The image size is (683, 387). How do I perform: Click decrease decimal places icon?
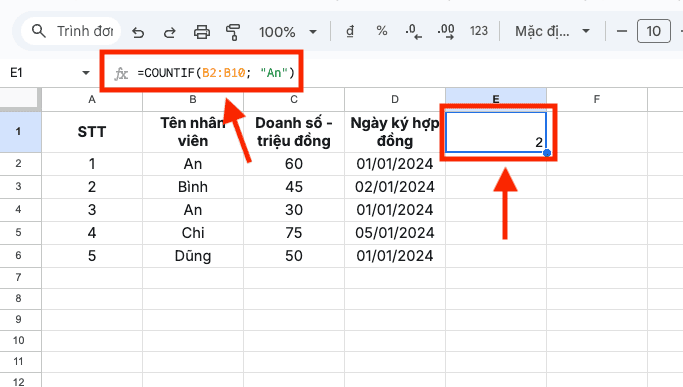[413, 31]
